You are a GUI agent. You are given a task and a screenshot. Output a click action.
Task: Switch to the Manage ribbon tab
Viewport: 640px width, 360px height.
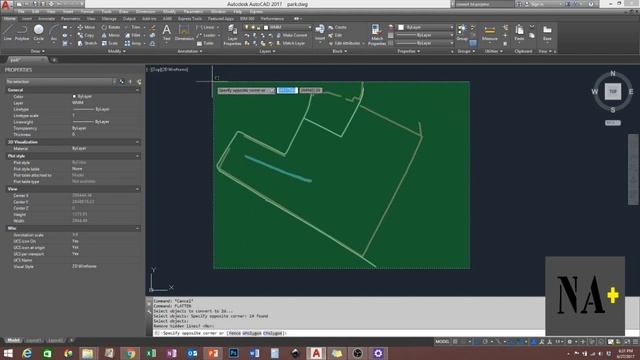[109, 18]
